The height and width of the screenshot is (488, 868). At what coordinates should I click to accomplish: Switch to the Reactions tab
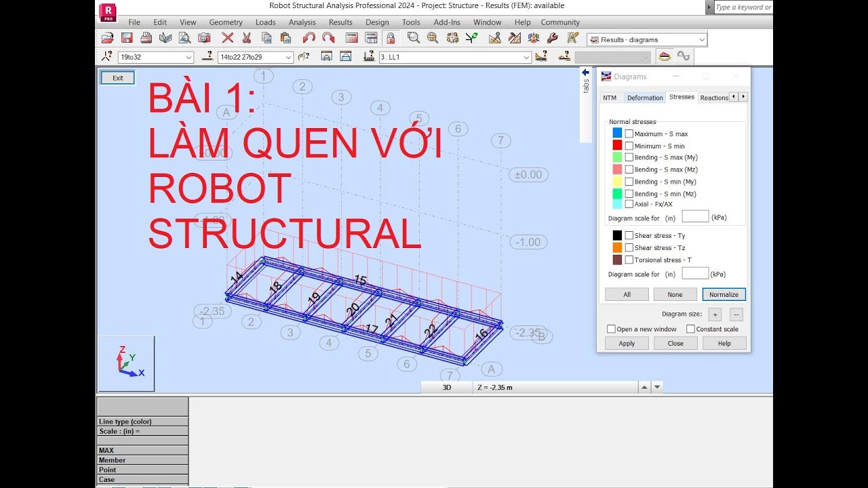coord(714,98)
